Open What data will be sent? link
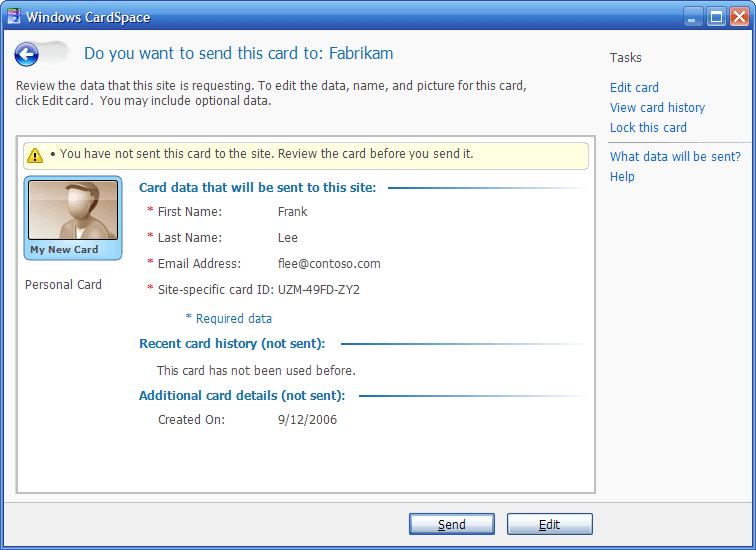This screenshot has height=550, width=756. point(675,157)
